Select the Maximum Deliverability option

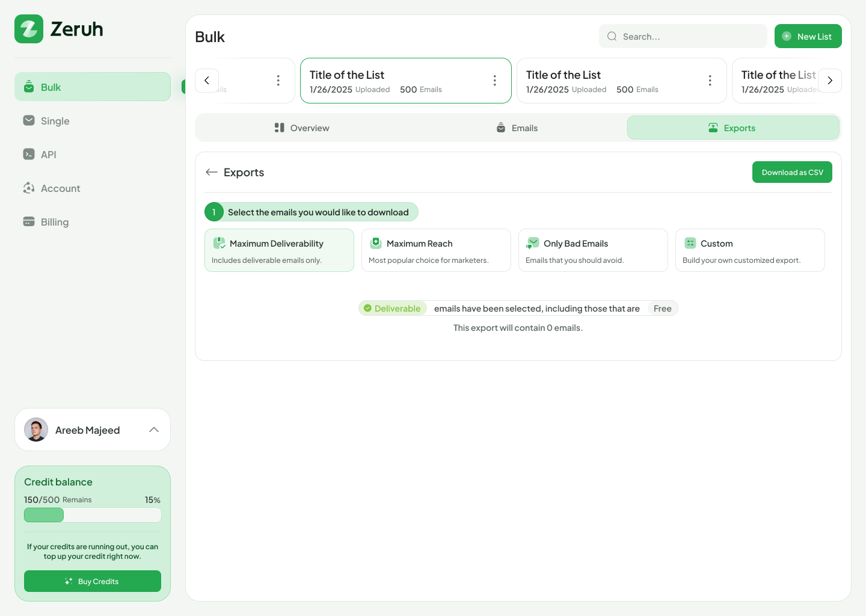tap(279, 250)
